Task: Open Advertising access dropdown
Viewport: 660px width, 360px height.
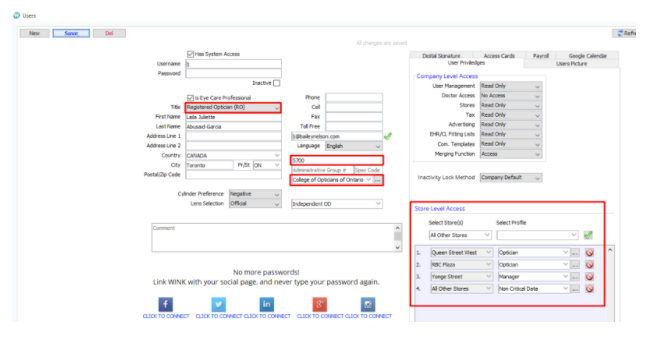Action: pos(511,125)
